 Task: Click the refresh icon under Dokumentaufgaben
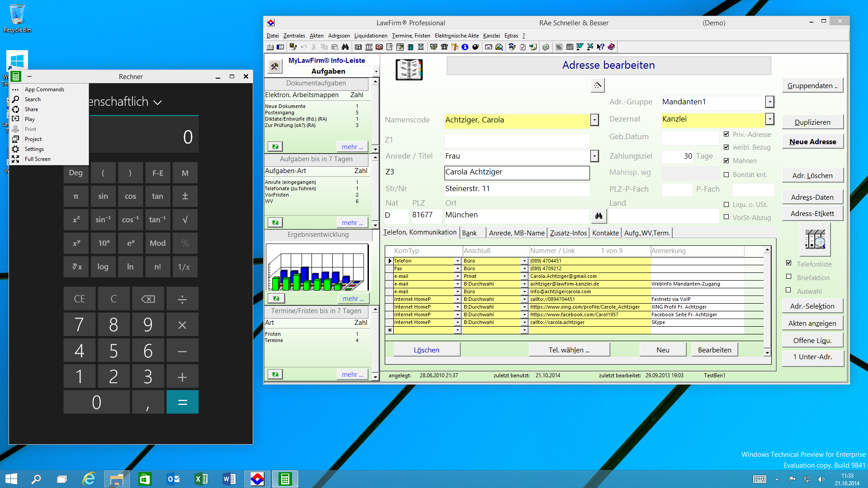click(x=275, y=146)
